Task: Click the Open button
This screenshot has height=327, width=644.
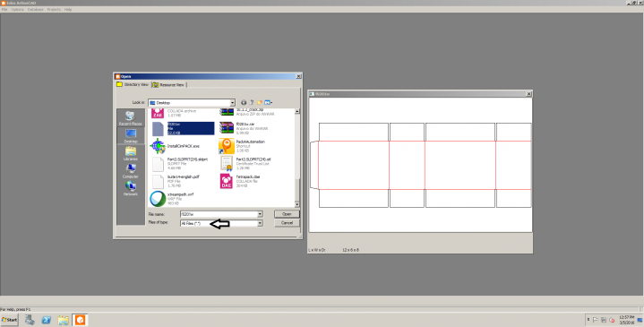Action: point(287,214)
